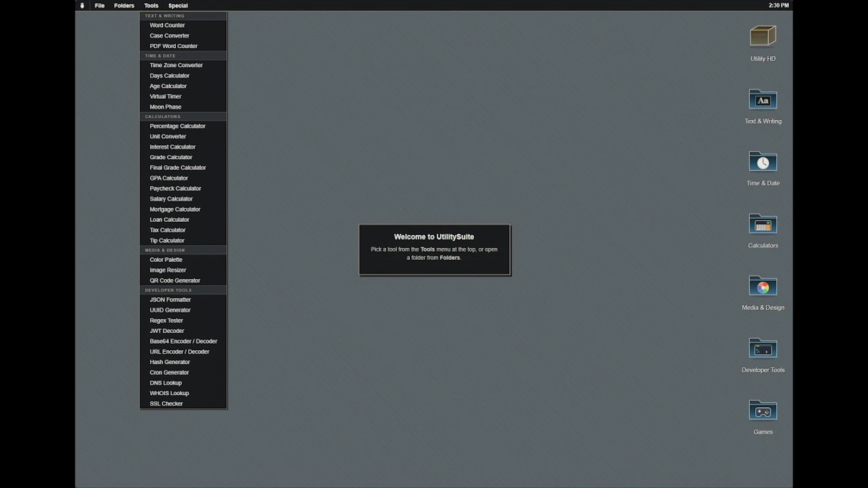The image size is (868, 488).
Task: Choose QR Code Generator
Action: 183,280
